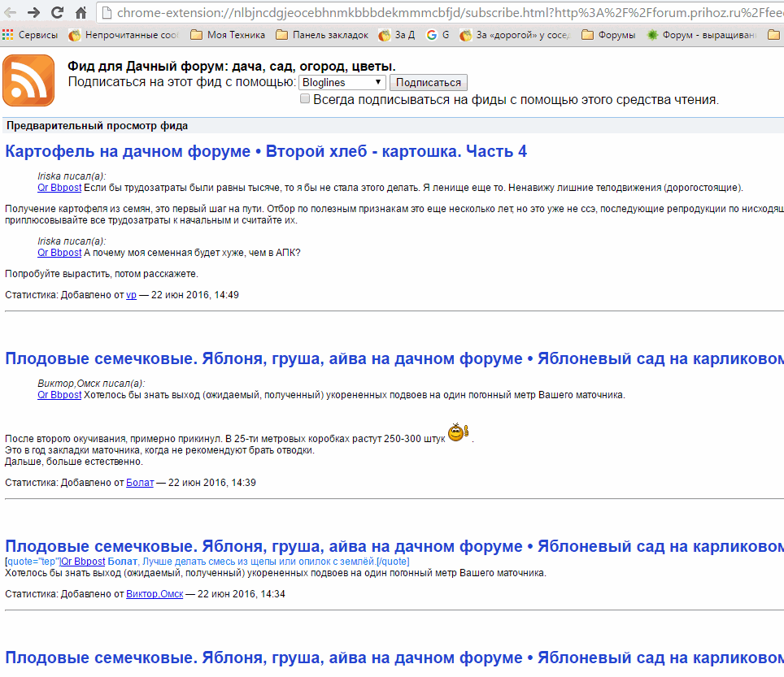Reload the current page
The height and width of the screenshot is (677, 784).
click(x=57, y=12)
